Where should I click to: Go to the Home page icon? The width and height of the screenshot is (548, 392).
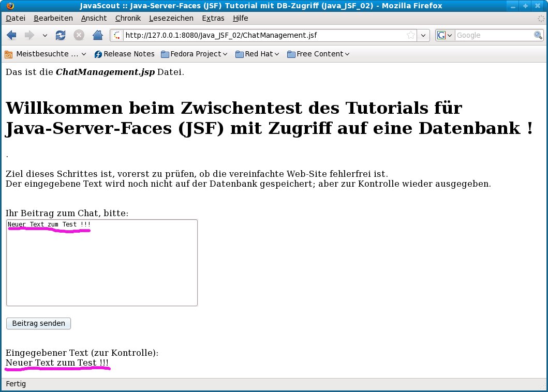97,35
